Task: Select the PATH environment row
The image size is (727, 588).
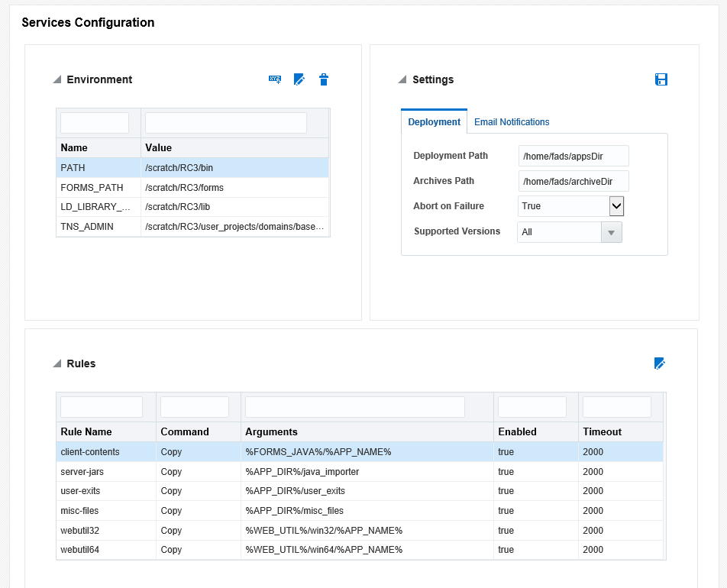Action: [x=192, y=167]
